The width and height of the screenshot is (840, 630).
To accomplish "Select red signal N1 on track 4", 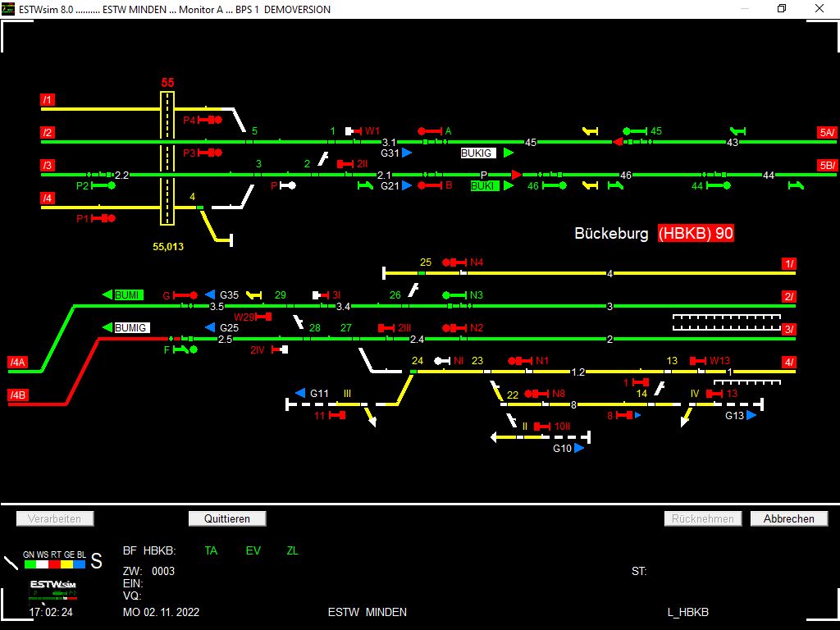I will pyautogui.click(x=520, y=361).
